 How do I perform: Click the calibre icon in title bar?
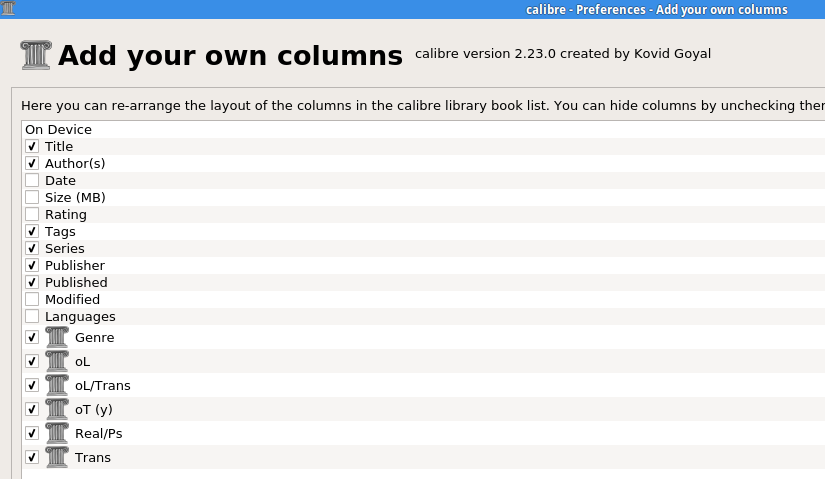coord(8,9)
